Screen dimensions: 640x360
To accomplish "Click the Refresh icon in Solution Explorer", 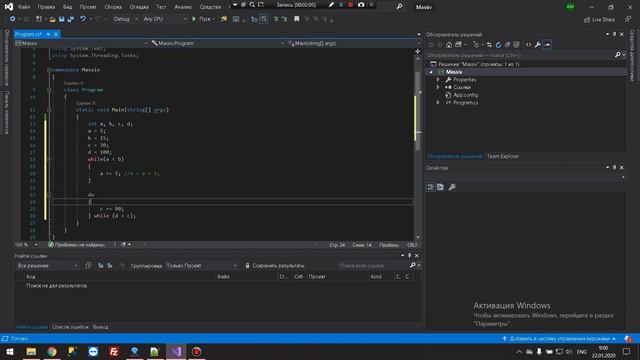I will point(498,44).
